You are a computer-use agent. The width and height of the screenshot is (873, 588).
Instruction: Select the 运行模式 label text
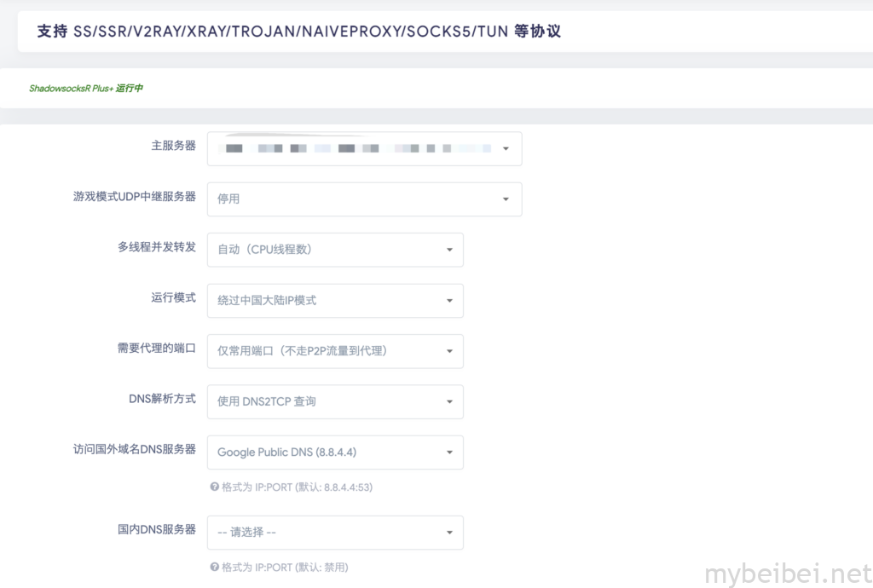(173, 297)
